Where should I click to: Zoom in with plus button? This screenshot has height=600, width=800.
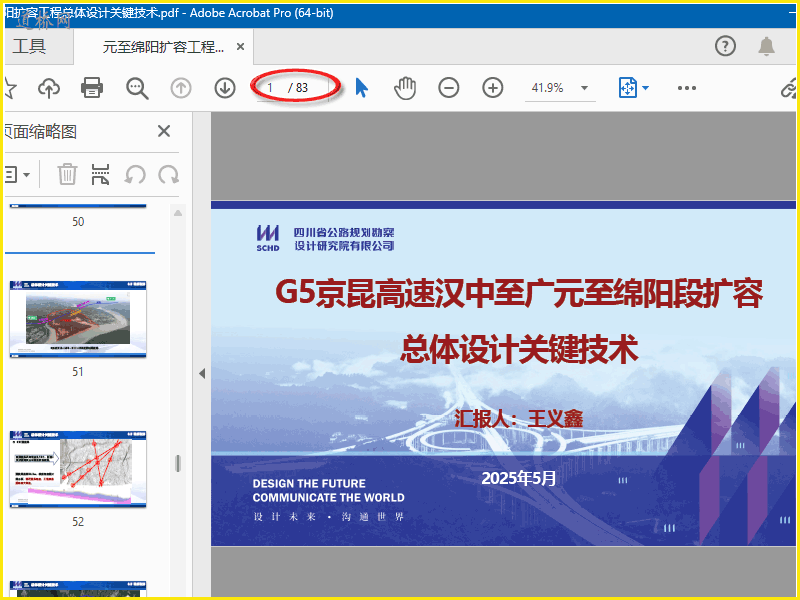pyautogui.click(x=492, y=88)
